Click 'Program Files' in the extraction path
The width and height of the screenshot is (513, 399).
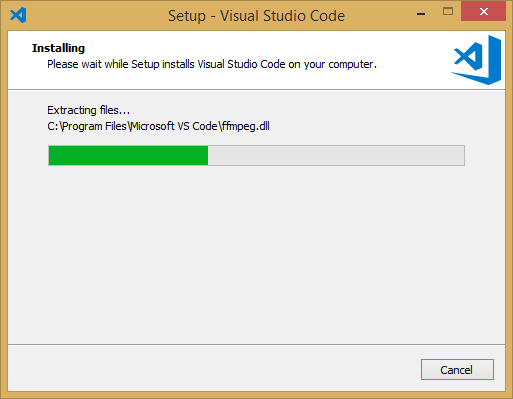94,126
